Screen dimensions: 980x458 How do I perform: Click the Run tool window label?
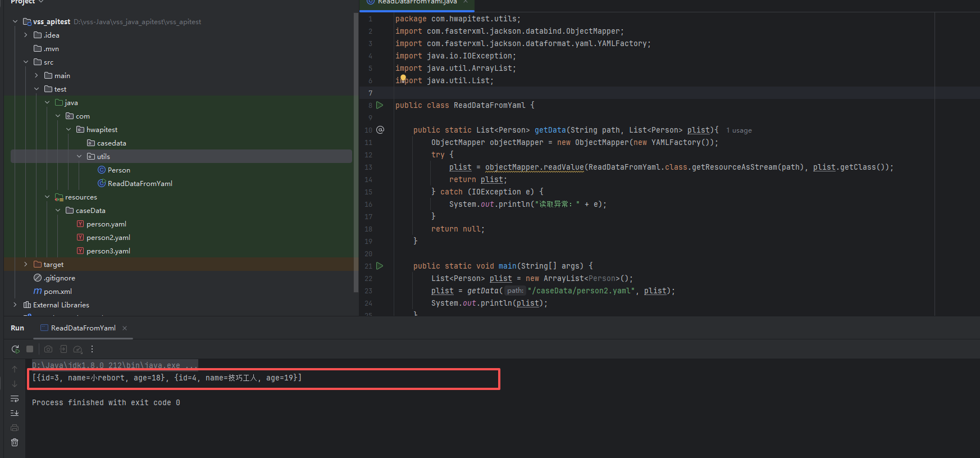(x=17, y=328)
